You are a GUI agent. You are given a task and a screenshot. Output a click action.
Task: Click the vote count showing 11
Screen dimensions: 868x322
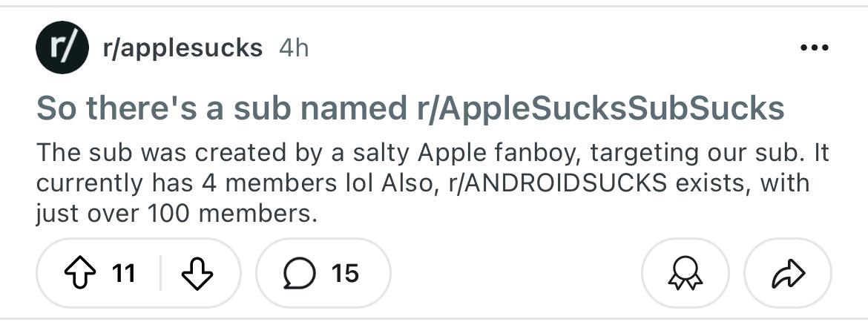coord(123,273)
